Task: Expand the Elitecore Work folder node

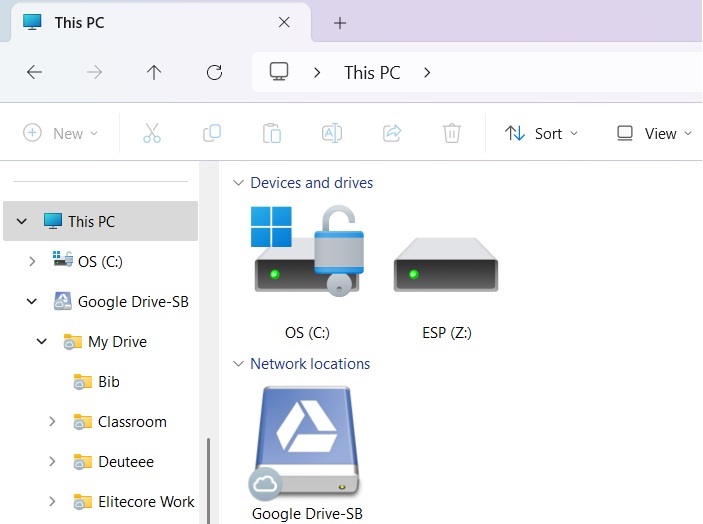Action: (x=52, y=501)
